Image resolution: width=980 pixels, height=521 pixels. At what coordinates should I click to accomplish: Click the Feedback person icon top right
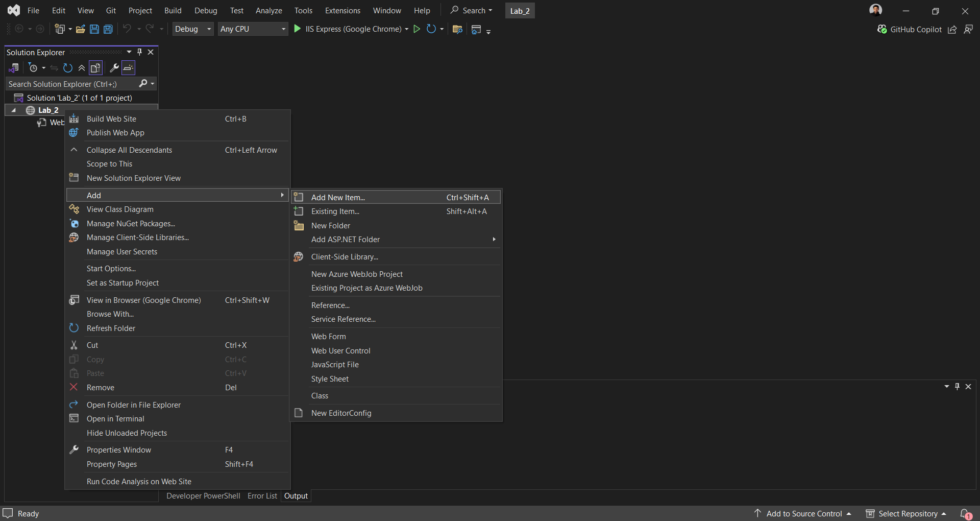point(968,30)
